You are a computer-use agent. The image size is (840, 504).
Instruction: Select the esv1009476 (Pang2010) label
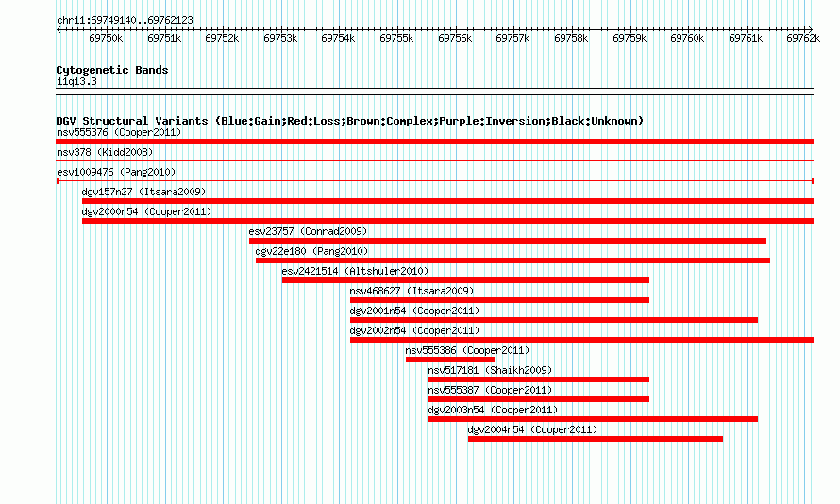click(x=116, y=172)
